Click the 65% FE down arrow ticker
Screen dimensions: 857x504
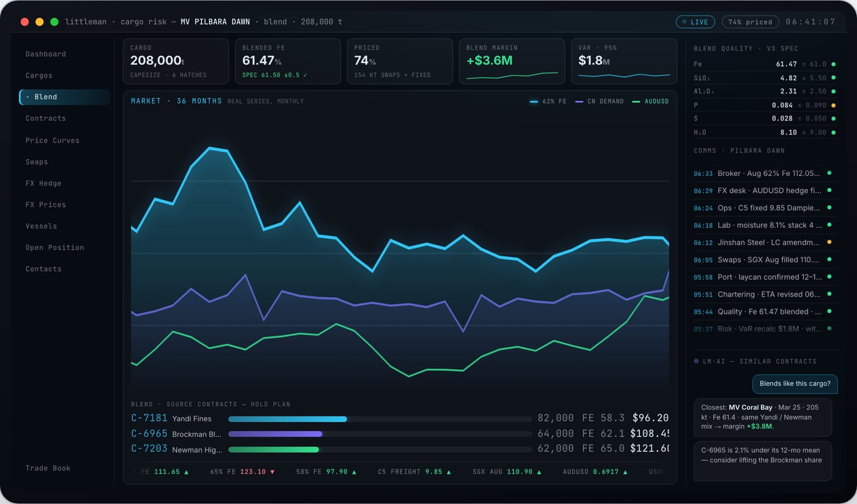pyautogui.click(x=242, y=472)
